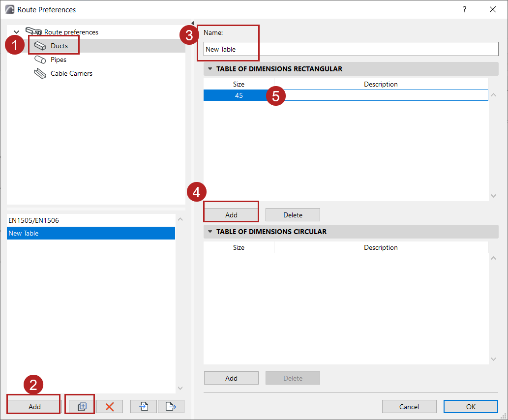Click the circular table Size column header
508x420 pixels.
coord(239,247)
